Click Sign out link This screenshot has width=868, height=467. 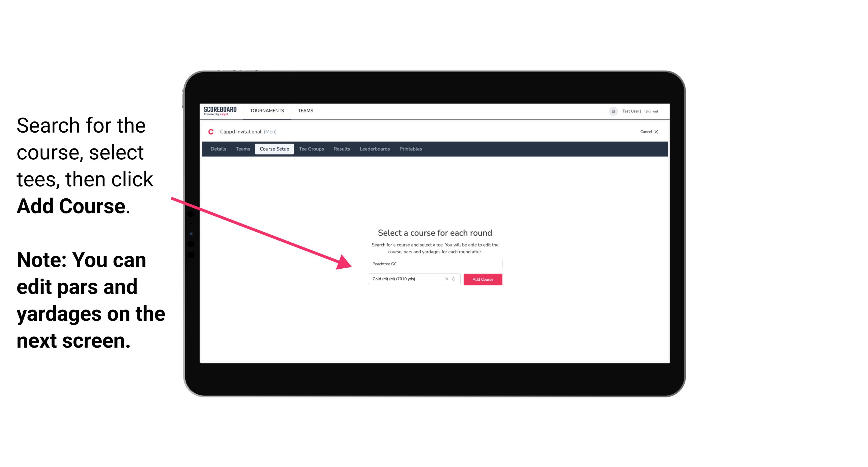(x=652, y=111)
